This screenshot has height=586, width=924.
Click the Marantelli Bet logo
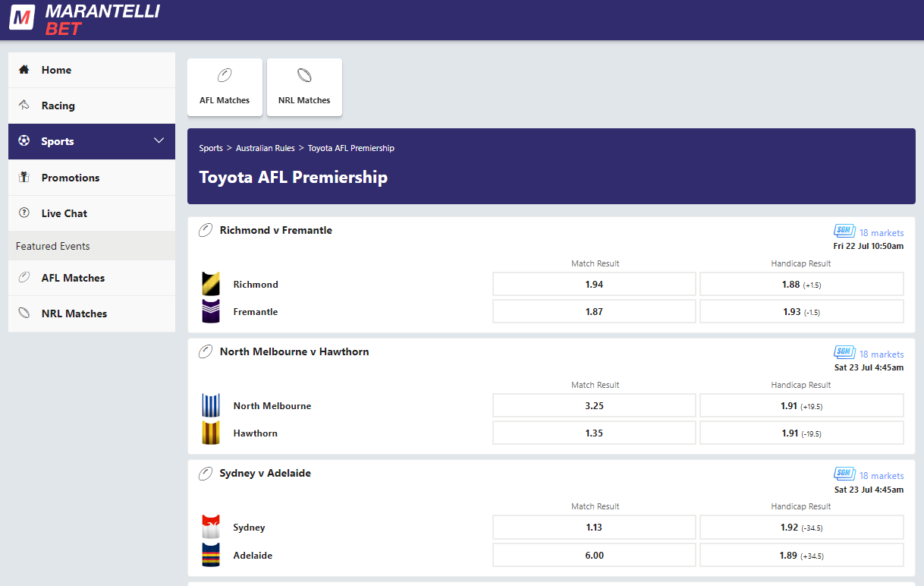84,19
